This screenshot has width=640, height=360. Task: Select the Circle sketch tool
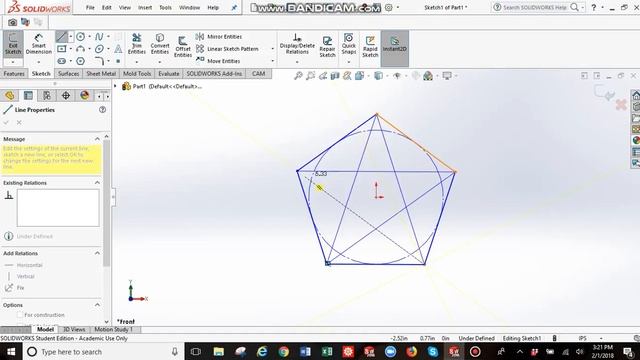[80, 37]
